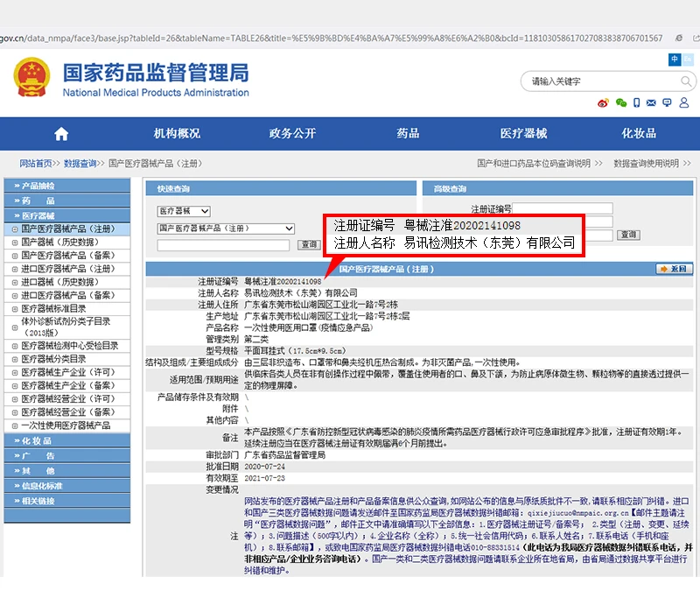Open 数据查询使用说明 link
The width and height of the screenshot is (700, 612).
(x=646, y=164)
